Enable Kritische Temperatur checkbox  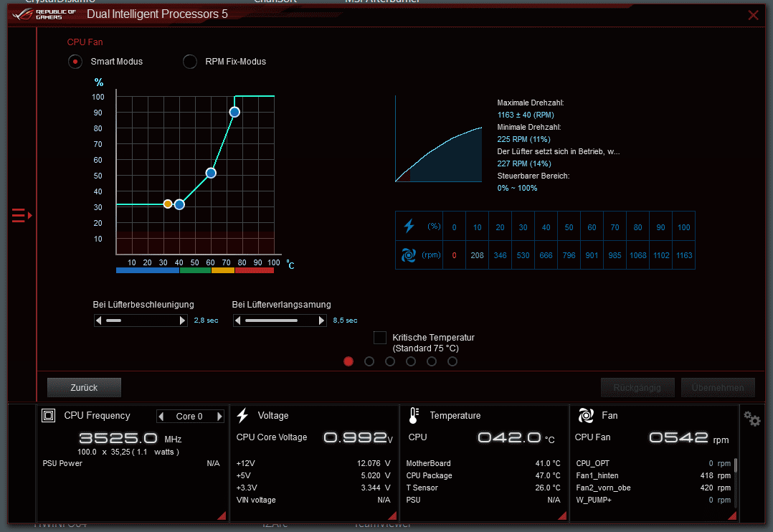(379, 337)
